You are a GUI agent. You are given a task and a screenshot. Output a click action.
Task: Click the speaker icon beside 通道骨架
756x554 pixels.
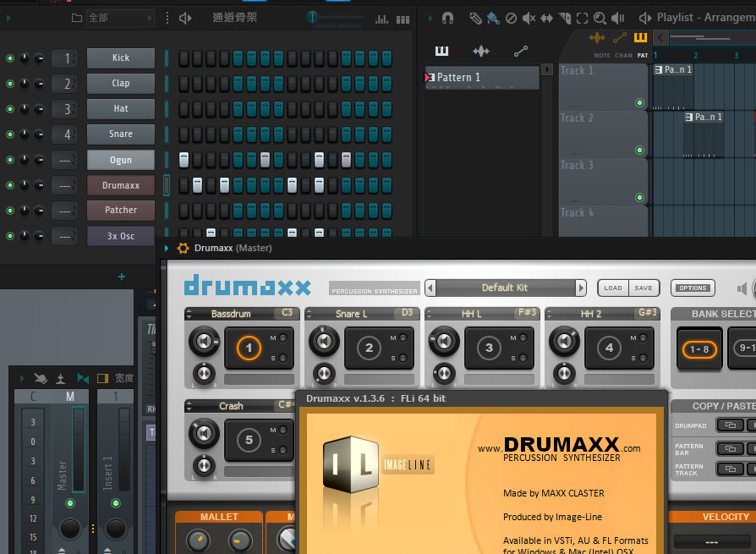(x=186, y=19)
